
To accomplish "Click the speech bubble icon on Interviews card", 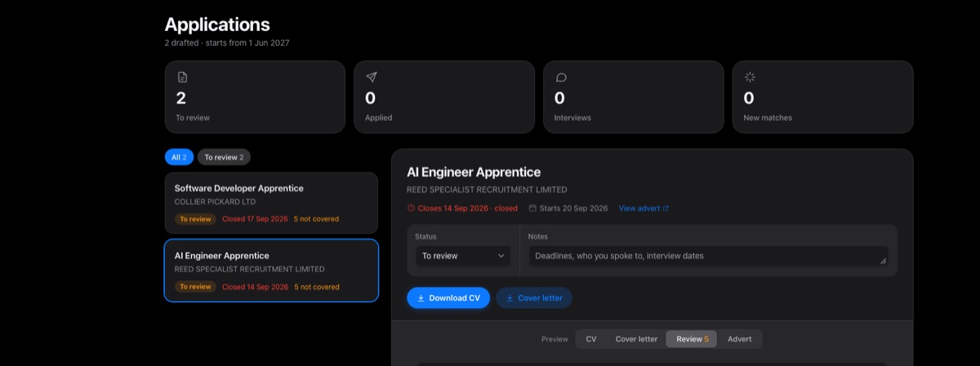I will click(x=560, y=78).
